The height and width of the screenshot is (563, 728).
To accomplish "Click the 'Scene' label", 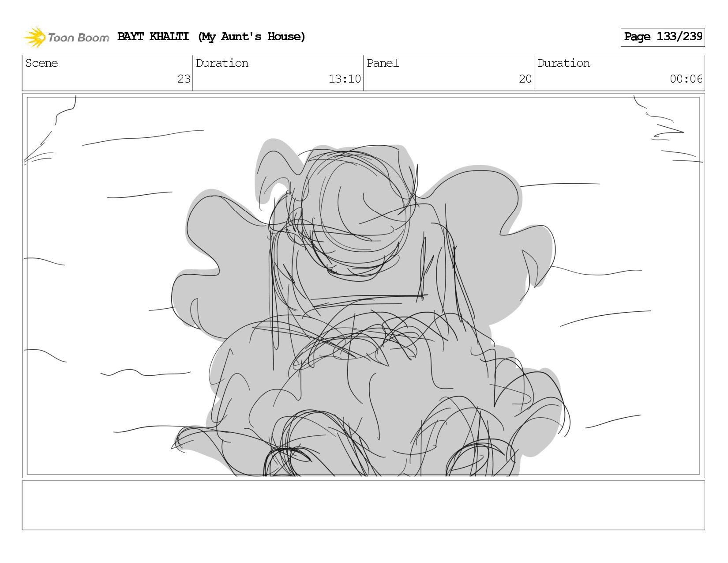I will click(x=41, y=63).
